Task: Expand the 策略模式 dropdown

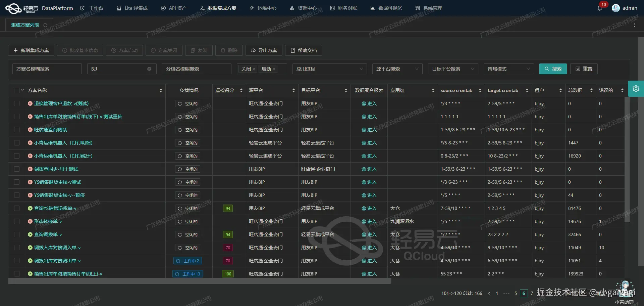Action: 508,69
